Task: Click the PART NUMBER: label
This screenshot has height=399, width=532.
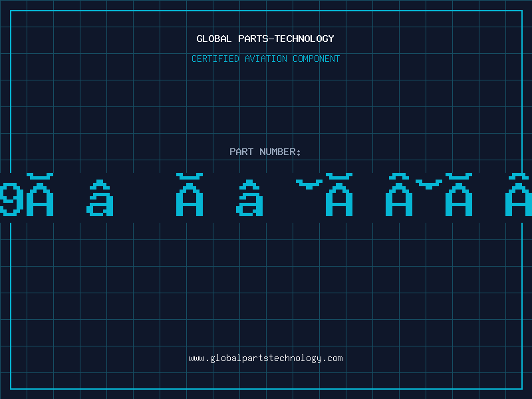Action: pyautogui.click(x=265, y=152)
